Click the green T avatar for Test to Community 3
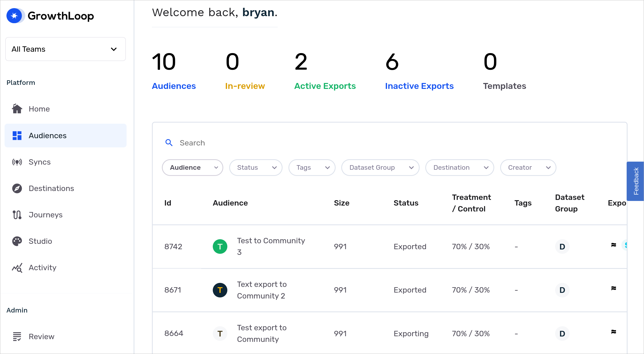644x354 pixels. point(220,246)
